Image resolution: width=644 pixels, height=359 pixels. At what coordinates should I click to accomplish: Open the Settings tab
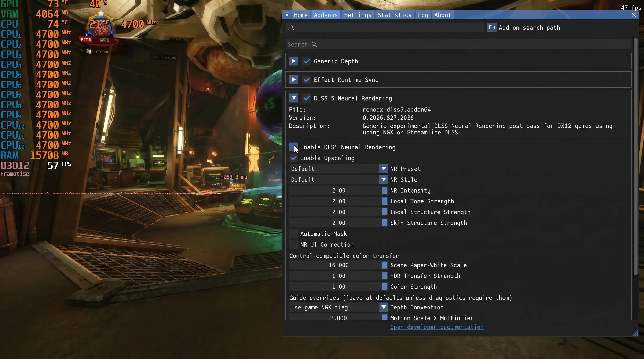[358, 15]
